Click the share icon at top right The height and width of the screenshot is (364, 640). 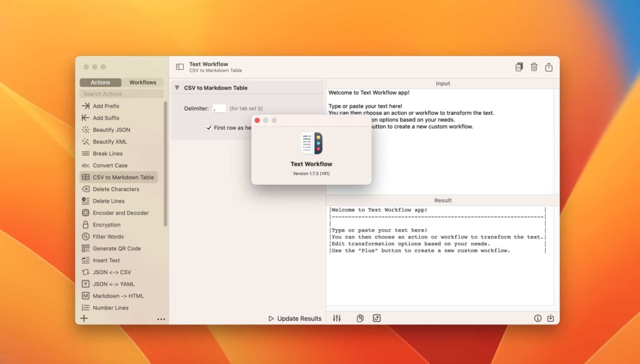click(549, 67)
